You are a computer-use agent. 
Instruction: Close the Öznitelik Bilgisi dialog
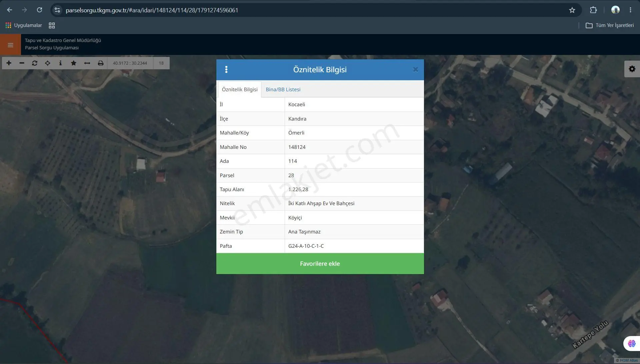[x=415, y=69]
